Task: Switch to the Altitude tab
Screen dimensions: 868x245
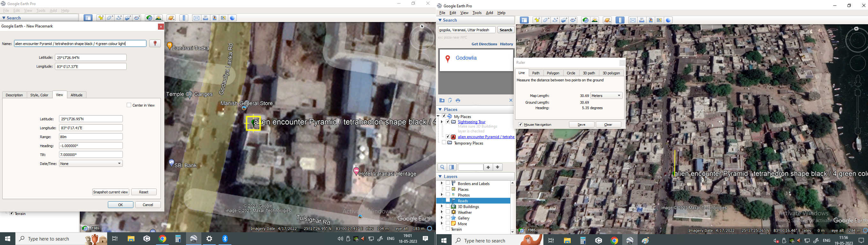Action: [77, 95]
